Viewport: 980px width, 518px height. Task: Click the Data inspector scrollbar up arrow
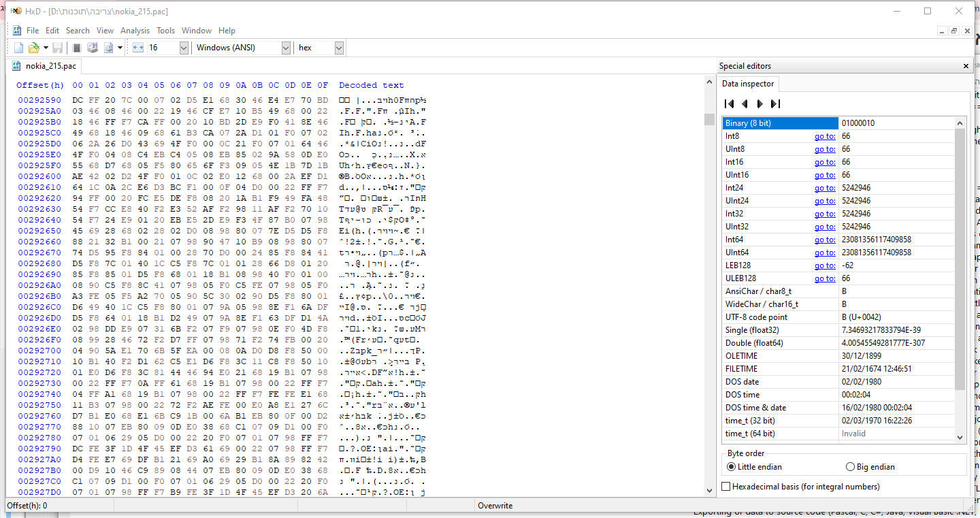tap(960, 123)
